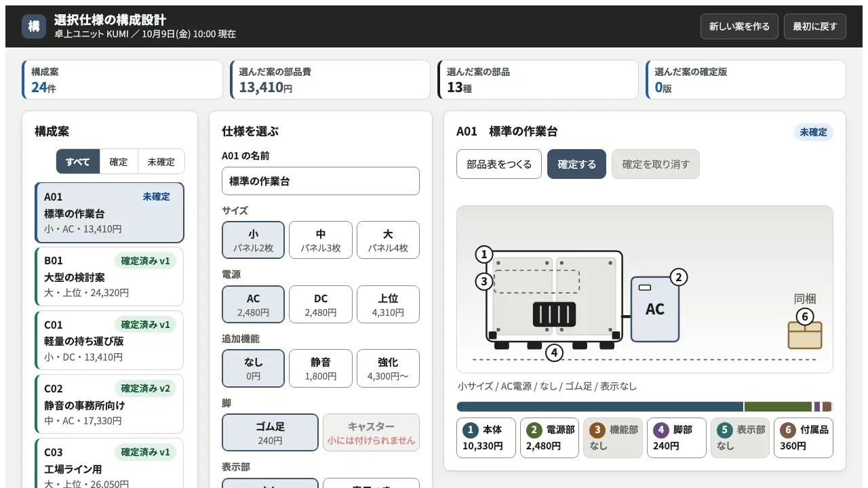Select 上位 power option 4,310円
The image size is (868, 488).
388,304
